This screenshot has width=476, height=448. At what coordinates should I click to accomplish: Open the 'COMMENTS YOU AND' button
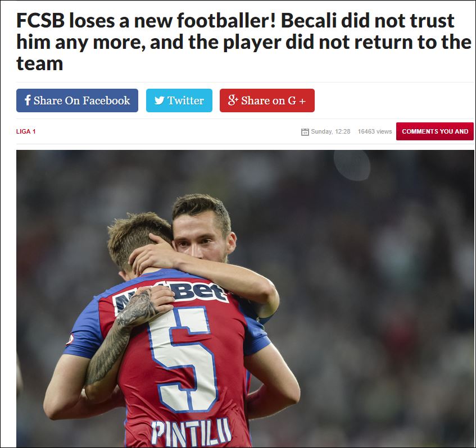435,131
